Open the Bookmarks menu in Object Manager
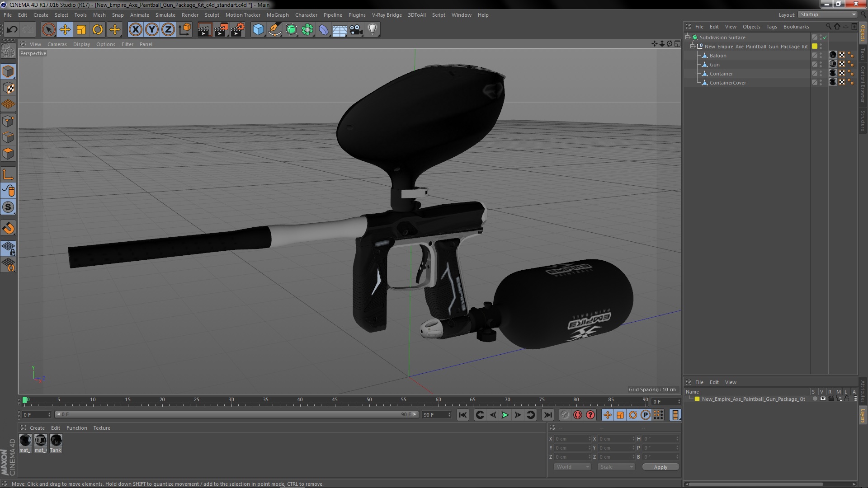This screenshot has height=488, width=868. [796, 27]
